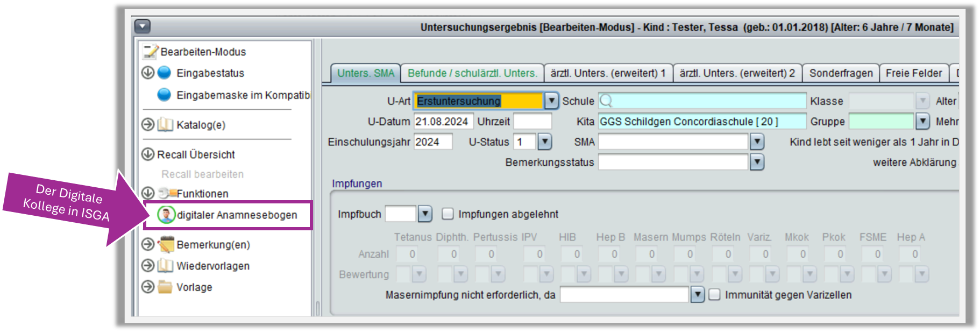Click the title bar dropdown menu button
This screenshot has width=980, height=332.
(143, 26)
